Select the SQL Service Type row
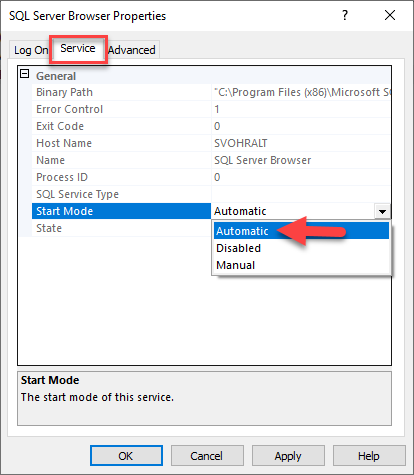Screen dimensions: 414x475 tap(211, 194)
